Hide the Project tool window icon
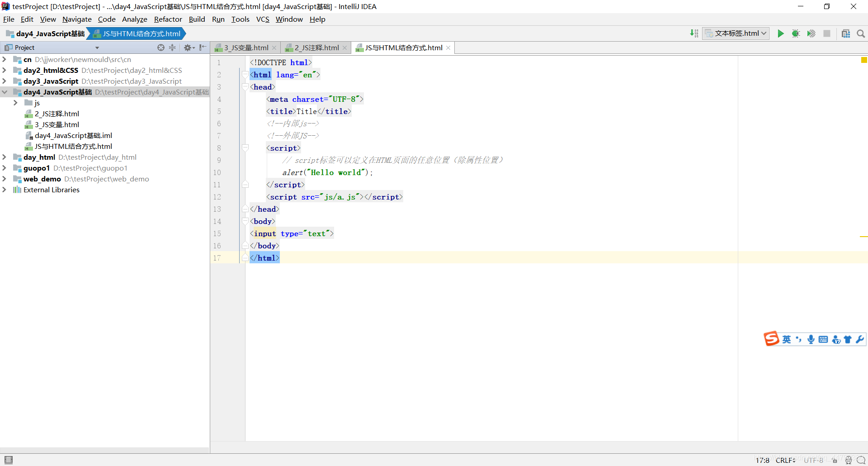868x466 pixels. click(x=203, y=48)
